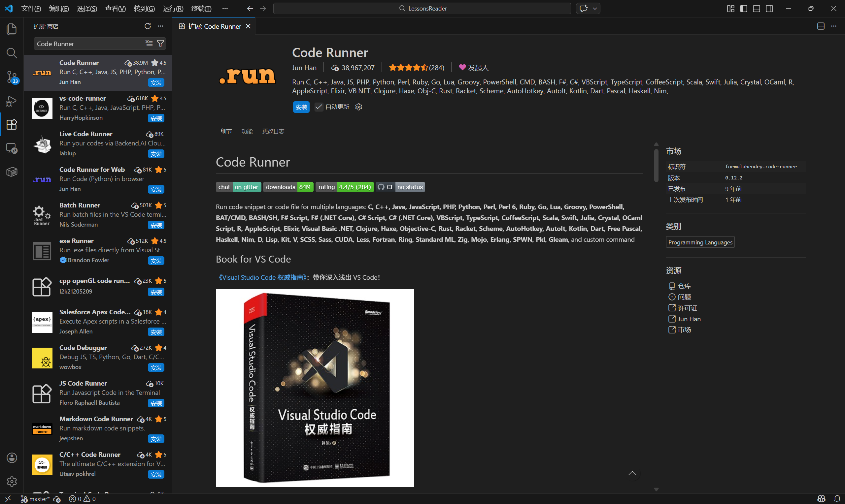Open the Search view in activity bar
The height and width of the screenshot is (504, 845).
[12, 53]
